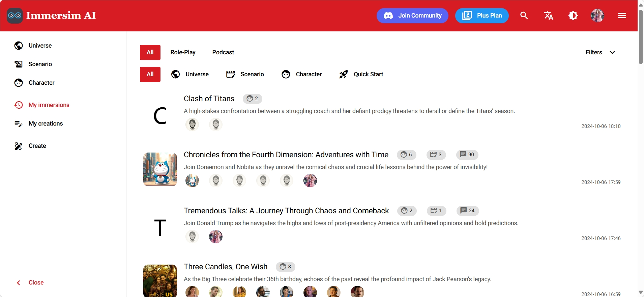Click the Join Community button
This screenshot has height=297, width=644.
point(412,16)
